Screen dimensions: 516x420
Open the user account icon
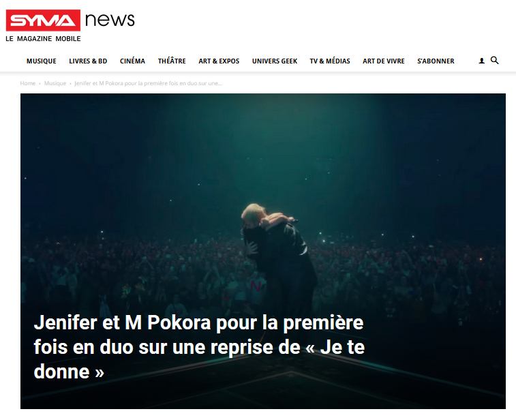coord(481,61)
